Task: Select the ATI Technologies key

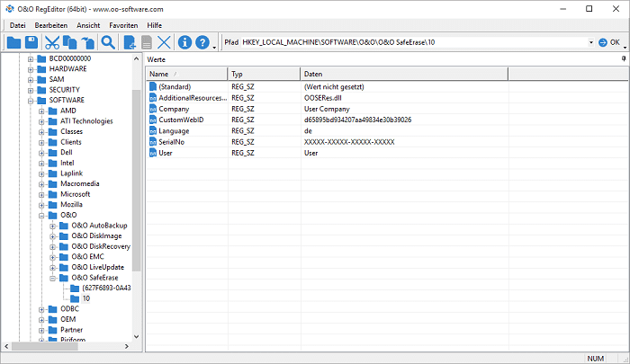Action: pyautogui.click(x=86, y=120)
